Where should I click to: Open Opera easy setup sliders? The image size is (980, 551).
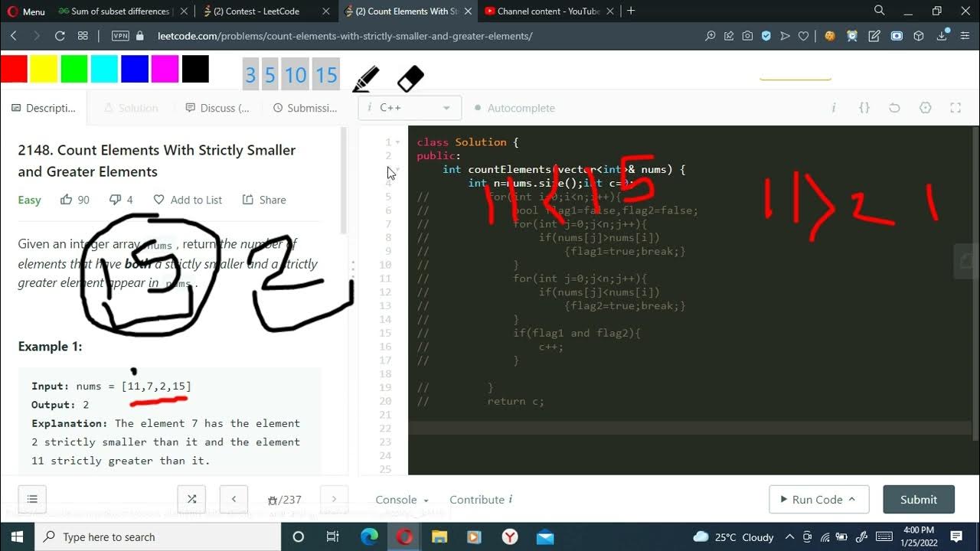[966, 36]
